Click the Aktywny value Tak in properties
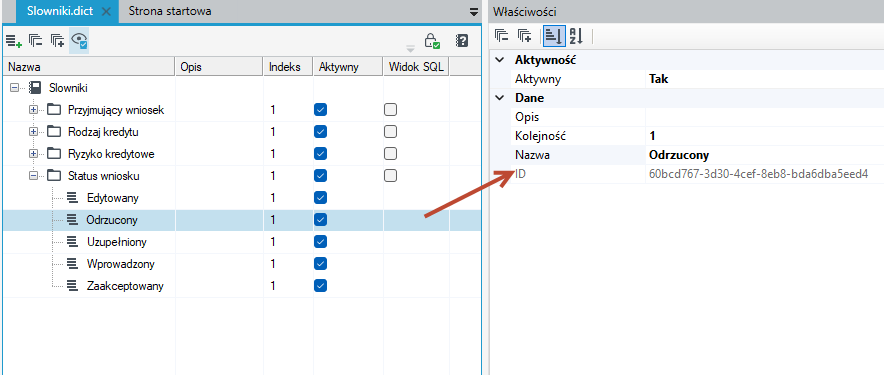This screenshot has height=375, width=884. coord(764,79)
